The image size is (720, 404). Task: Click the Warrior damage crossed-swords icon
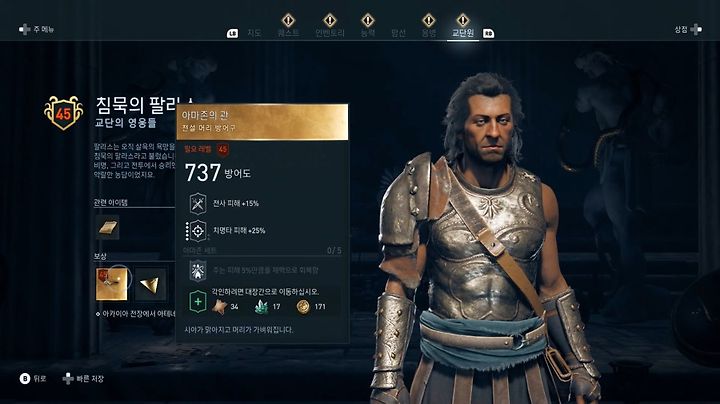pyautogui.click(x=198, y=203)
